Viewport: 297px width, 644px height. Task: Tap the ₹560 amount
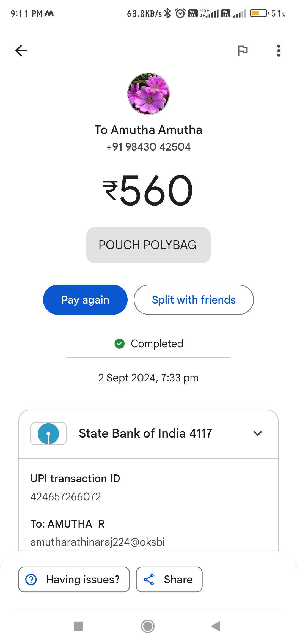pyautogui.click(x=148, y=190)
